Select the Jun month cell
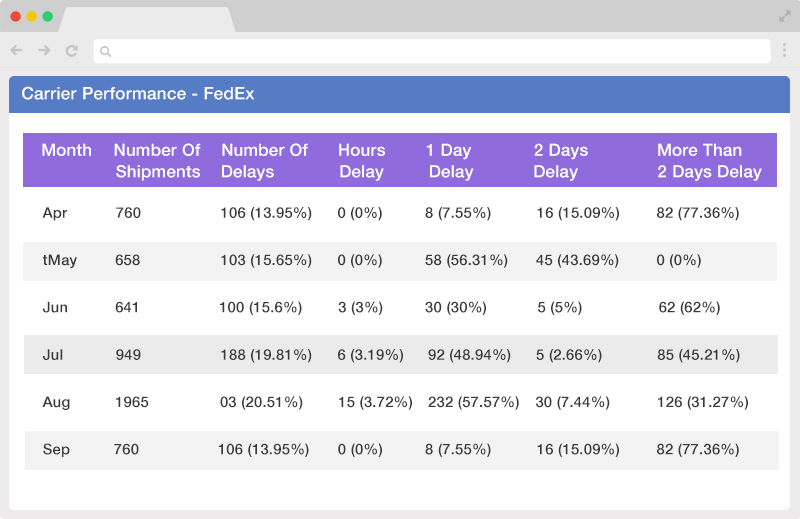 (55, 308)
